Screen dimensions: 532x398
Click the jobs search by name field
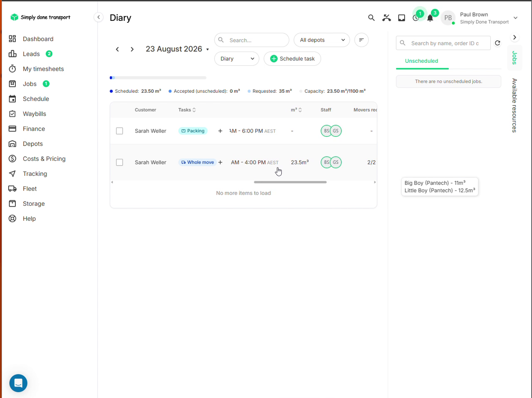443,43
